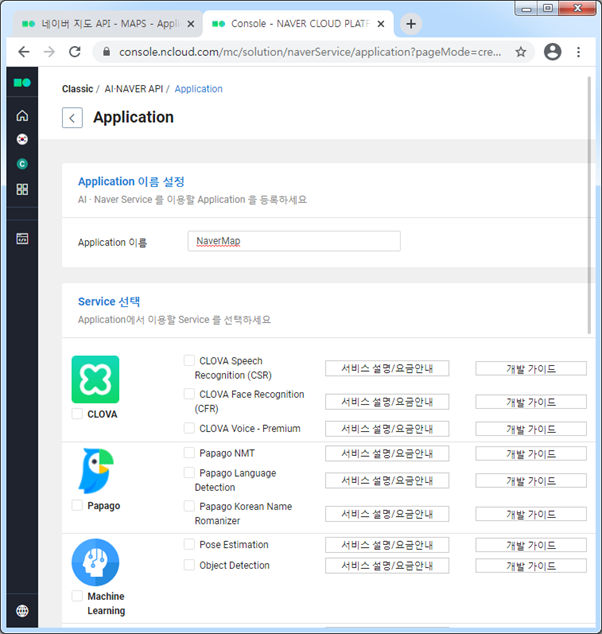
Task: Open 서비스 설명/요금안내 for CLOVA Speech Recognition
Action: pyautogui.click(x=387, y=368)
